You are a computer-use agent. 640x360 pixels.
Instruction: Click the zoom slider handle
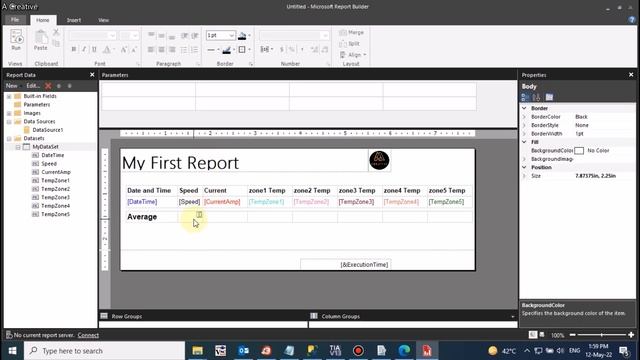click(602, 335)
